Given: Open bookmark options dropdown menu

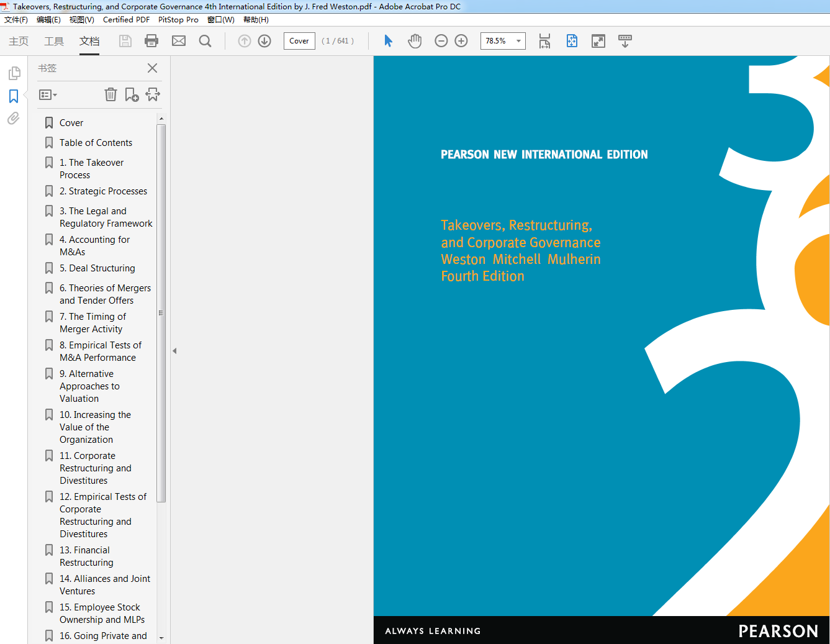Looking at the screenshot, I should (x=48, y=95).
